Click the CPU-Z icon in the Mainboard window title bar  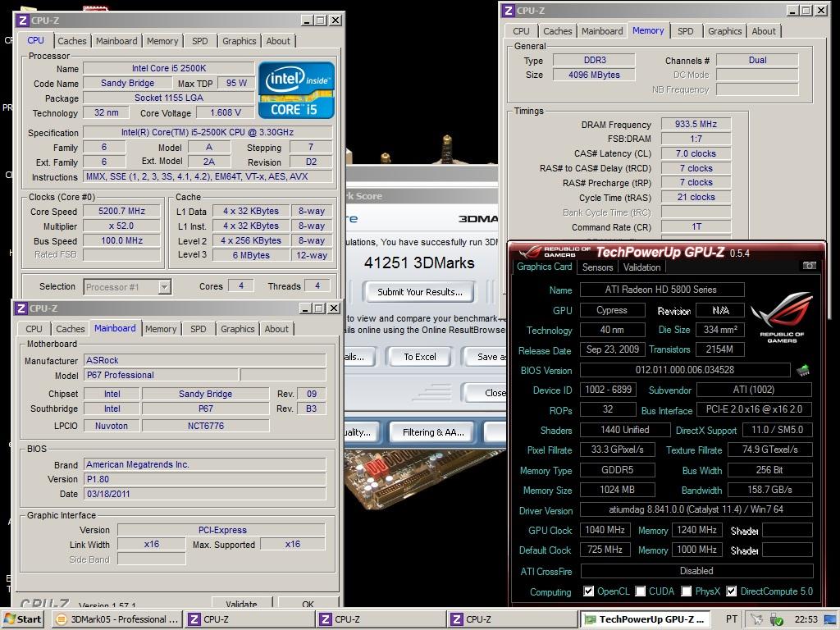point(21,308)
